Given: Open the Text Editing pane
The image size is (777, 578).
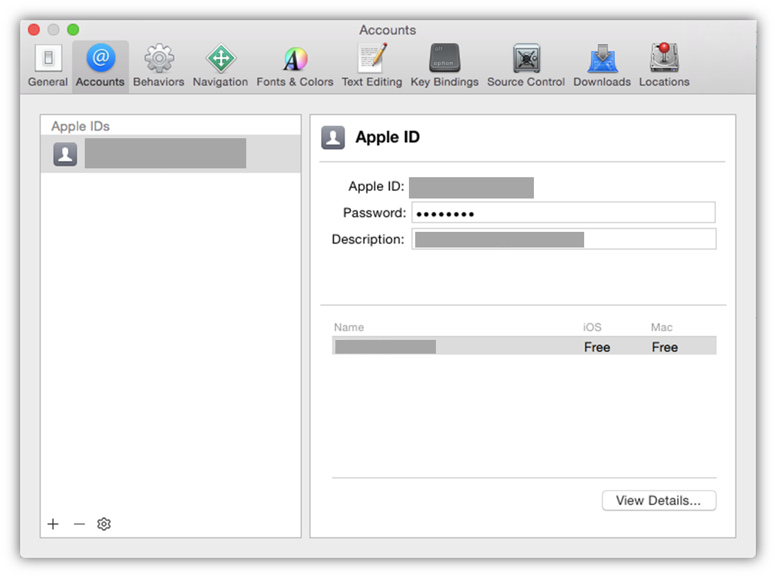Looking at the screenshot, I should click(372, 66).
